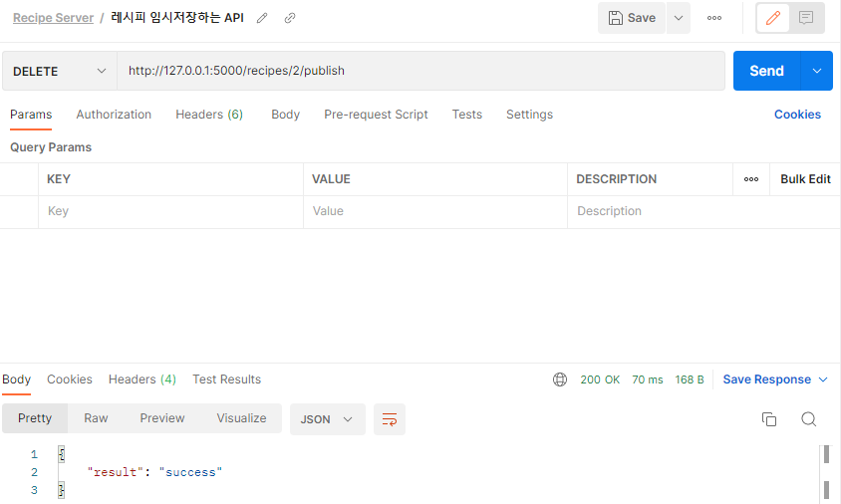Open the JSON format dropdown
Screen dimensions: 841x504
(x=327, y=419)
